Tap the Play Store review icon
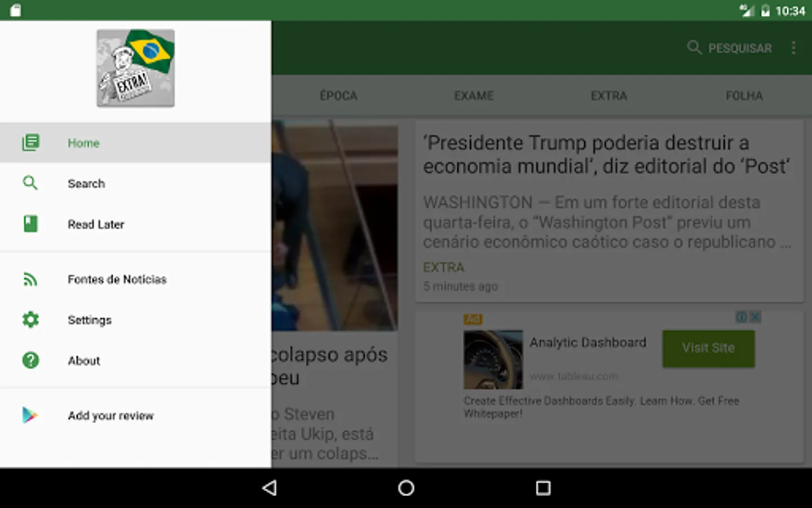812x508 pixels. [29, 415]
